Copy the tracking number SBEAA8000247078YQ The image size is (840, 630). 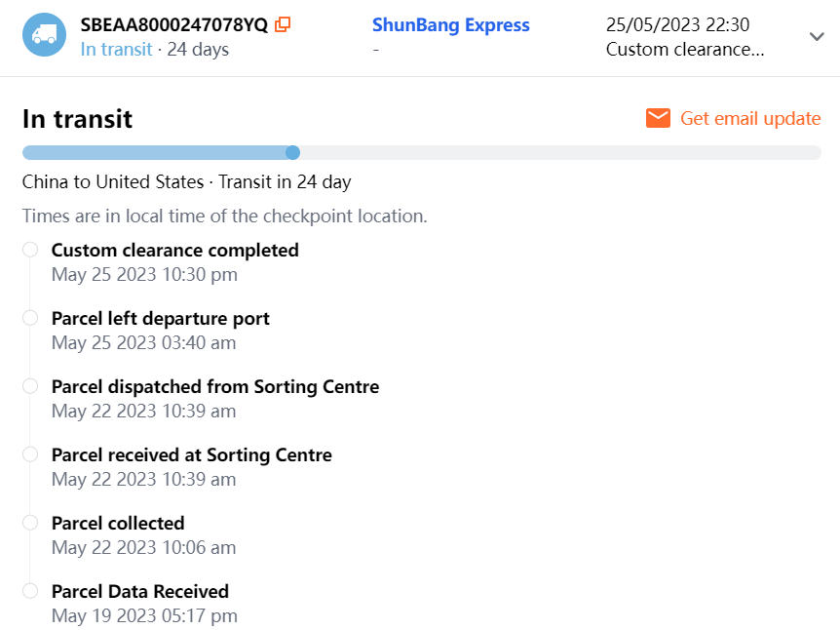pyautogui.click(x=283, y=25)
